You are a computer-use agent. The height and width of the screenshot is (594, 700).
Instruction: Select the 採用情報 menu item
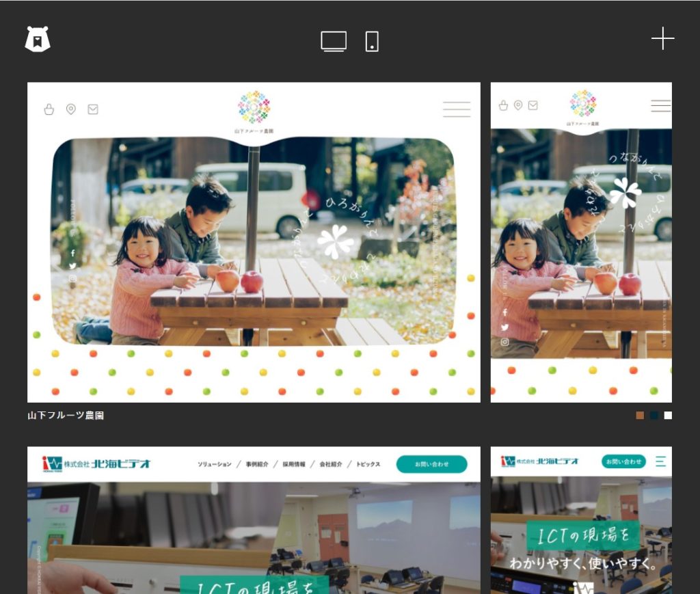(294, 465)
